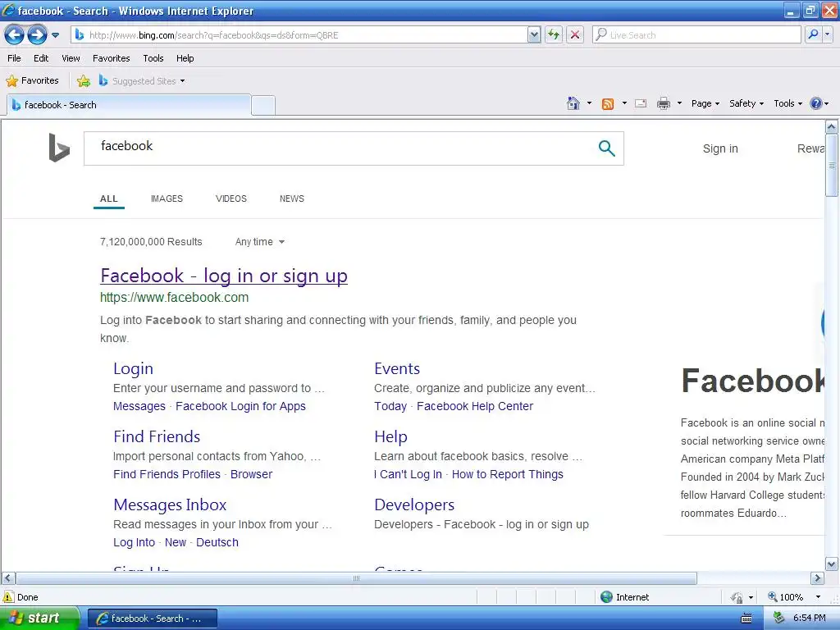
Task: Click the horizontal scrollbar right arrow
Action: point(817,578)
